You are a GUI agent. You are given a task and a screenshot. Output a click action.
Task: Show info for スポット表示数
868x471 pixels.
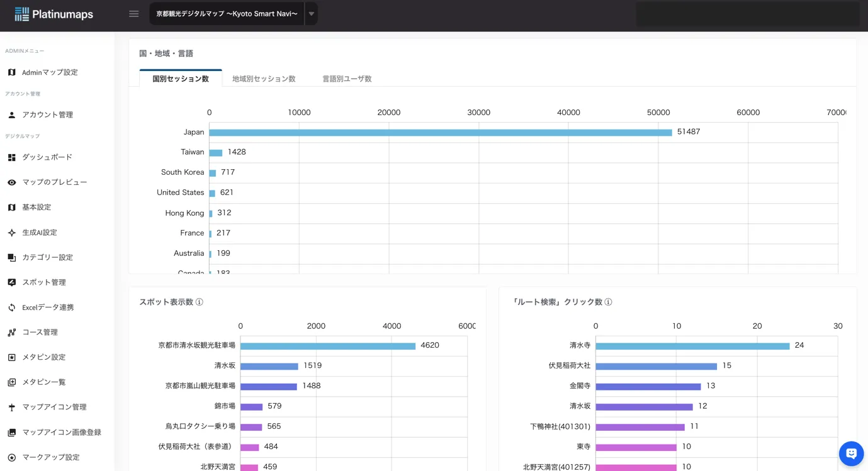tap(200, 302)
